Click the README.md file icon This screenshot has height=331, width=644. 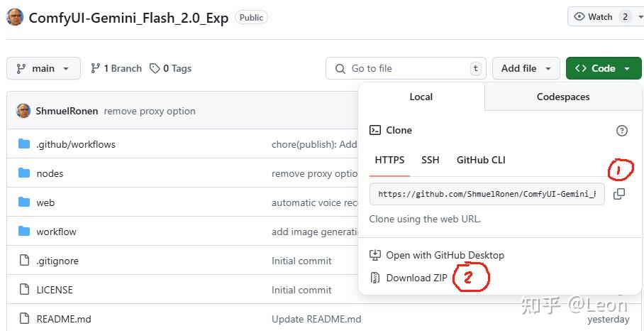pyautogui.click(x=24, y=319)
